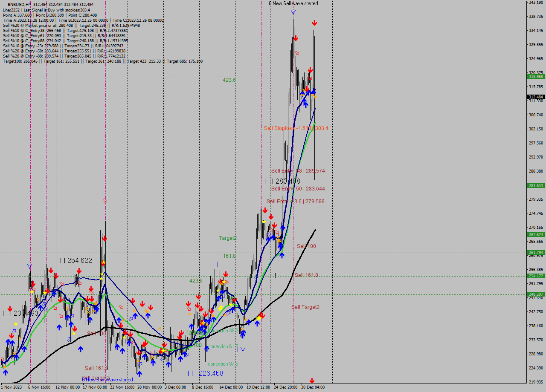Click the green 318.968 price tag on axis
546x392 pixels.
536,77
